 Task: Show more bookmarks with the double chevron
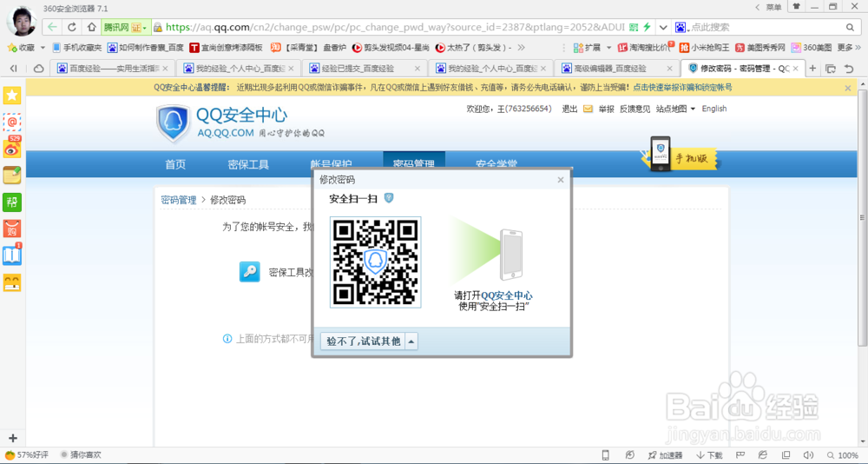pyautogui.click(x=521, y=48)
